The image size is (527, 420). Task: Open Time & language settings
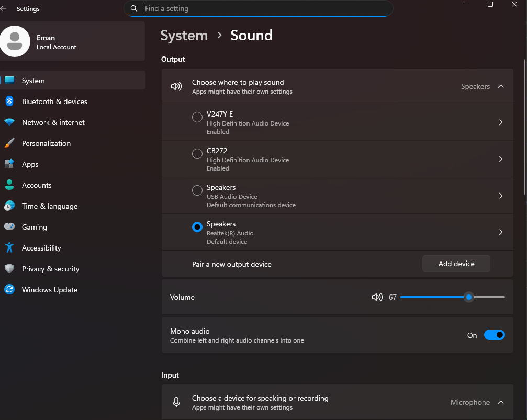pyautogui.click(x=73, y=206)
